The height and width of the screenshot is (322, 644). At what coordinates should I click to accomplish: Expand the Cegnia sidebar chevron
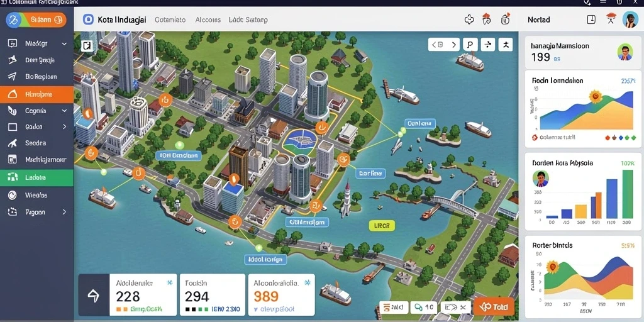[x=64, y=111]
